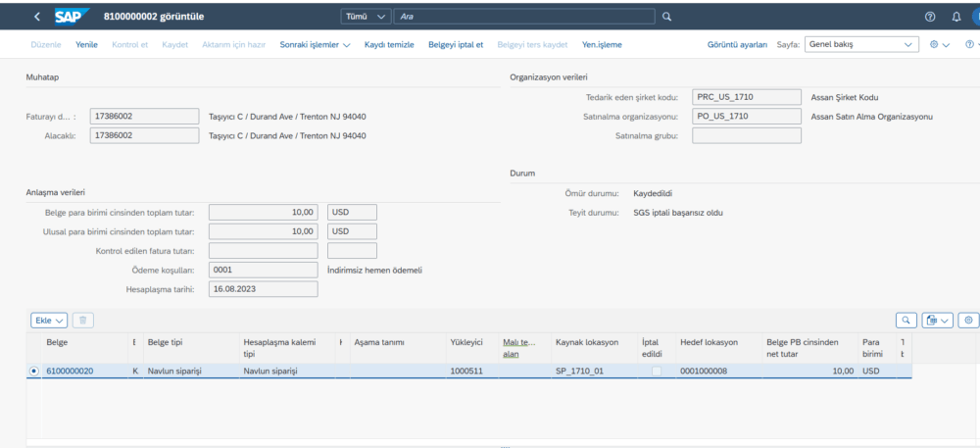
Task: Click the Para birimi column header
Action: 876,348
